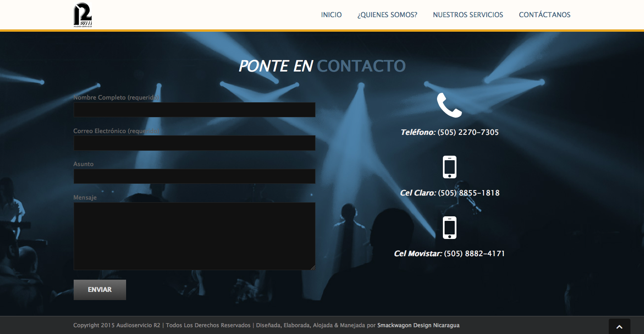Go to ¿QUIENES SOMOS? page
644x334 pixels.
coord(387,15)
